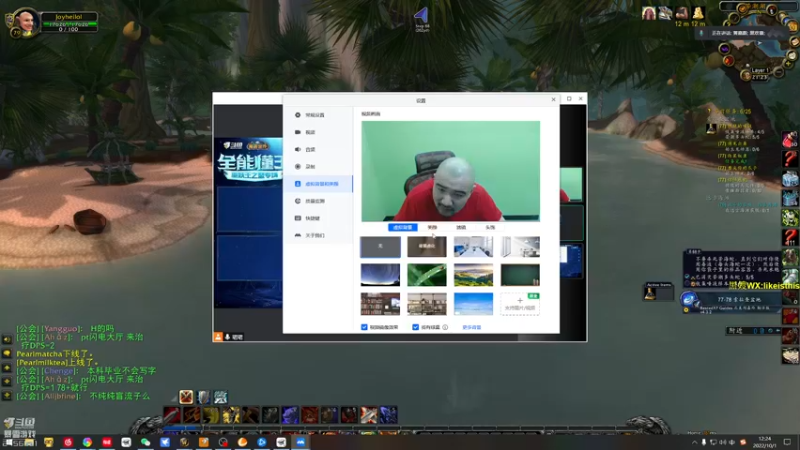Close the settings dialog with its X
This screenshot has height=450, width=800.
(x=554, y=99)
